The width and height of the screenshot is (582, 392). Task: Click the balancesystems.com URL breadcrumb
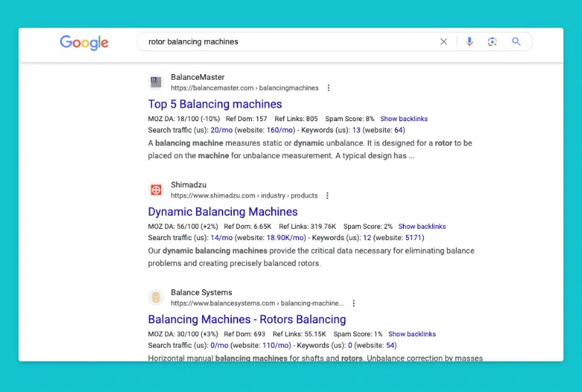click(x=257, y=303)
